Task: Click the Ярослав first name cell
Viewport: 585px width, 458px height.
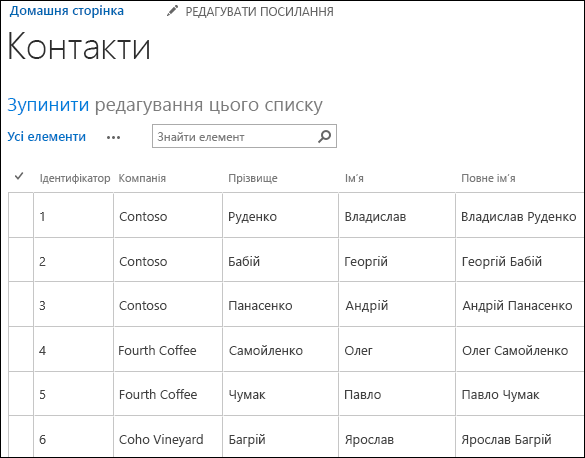Action: click(397, 437)
